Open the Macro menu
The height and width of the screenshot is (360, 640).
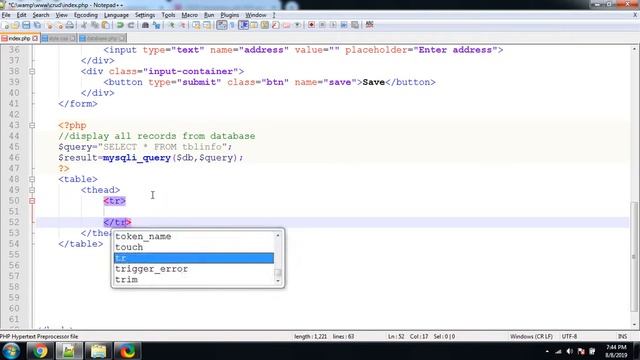[189, 15]
